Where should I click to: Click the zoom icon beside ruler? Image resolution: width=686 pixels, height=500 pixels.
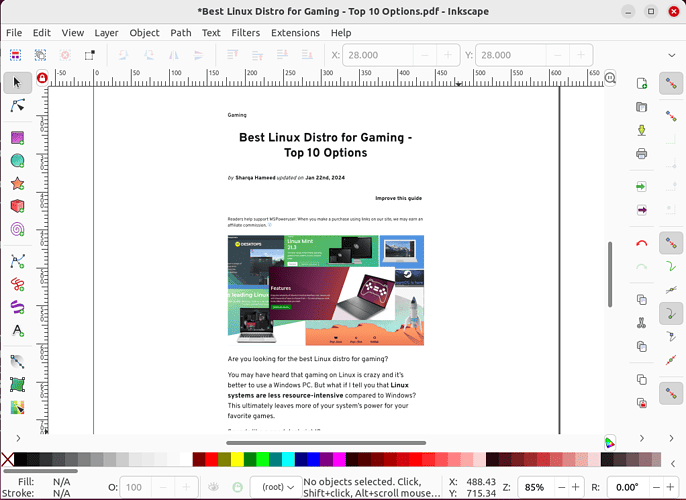click(610, 78)
